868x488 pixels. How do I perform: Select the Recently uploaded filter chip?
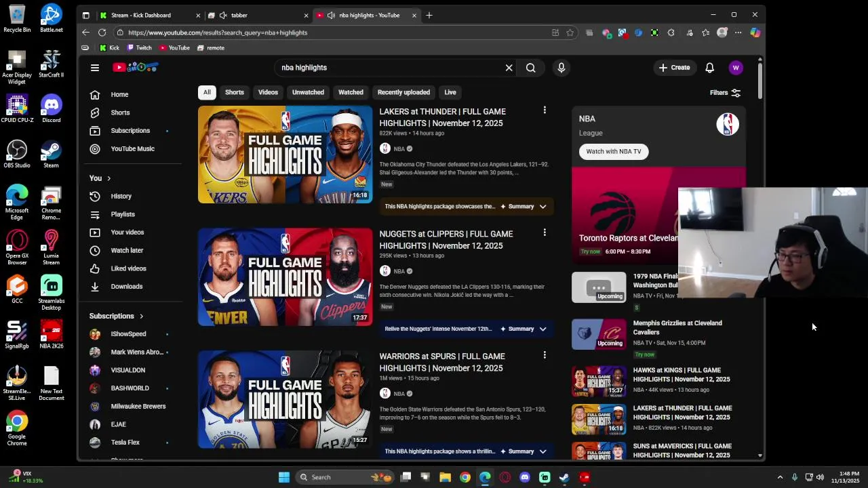tap(403, 92)
